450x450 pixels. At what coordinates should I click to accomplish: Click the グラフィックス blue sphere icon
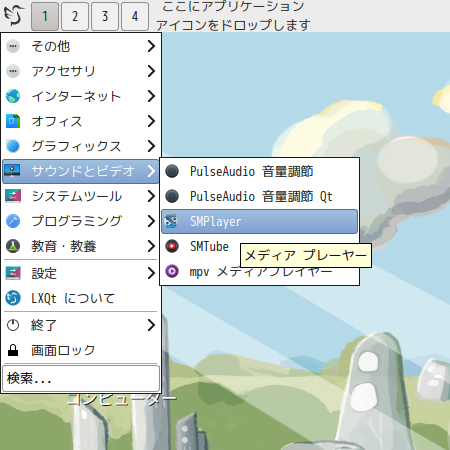click(13, 146)
